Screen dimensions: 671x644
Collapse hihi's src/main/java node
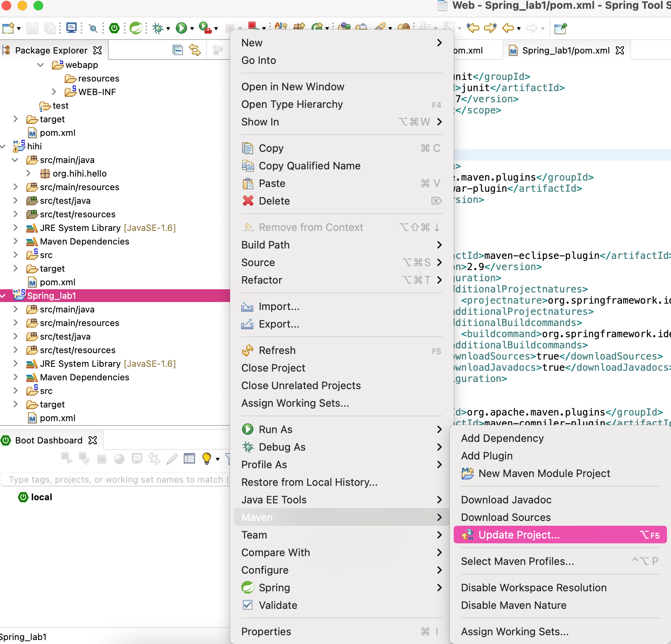coord(15,160)
